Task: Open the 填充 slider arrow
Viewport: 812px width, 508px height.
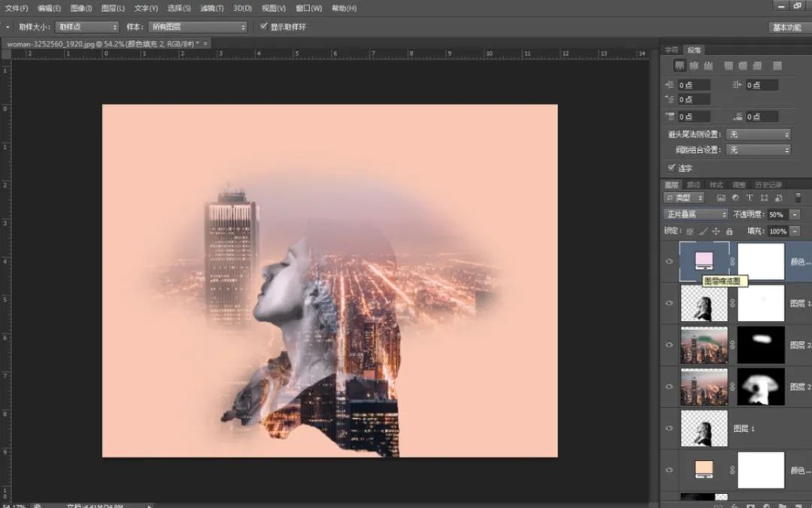Action: coord(795,231)
